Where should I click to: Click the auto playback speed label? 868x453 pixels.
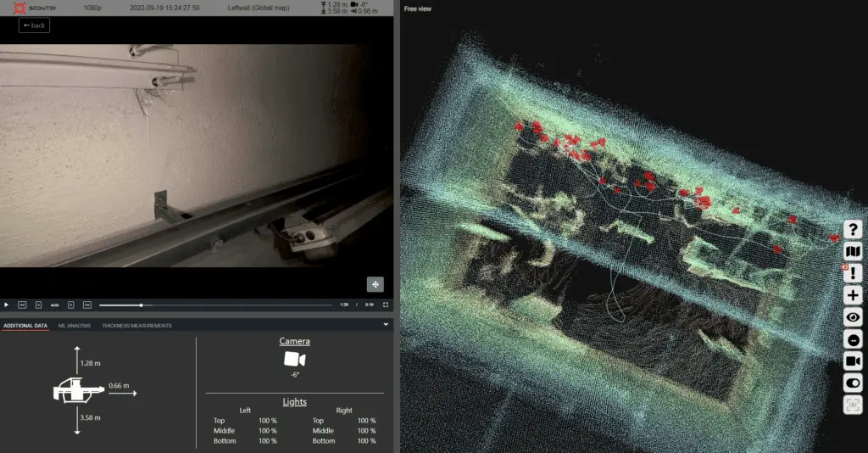coord(55,305)
